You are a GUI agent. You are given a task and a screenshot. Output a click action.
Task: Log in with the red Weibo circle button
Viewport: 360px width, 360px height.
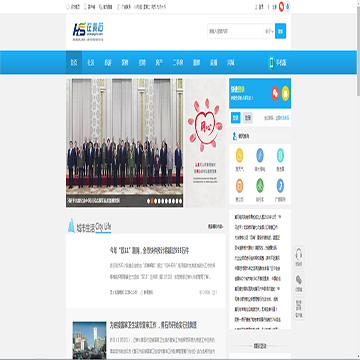point(275,93)
